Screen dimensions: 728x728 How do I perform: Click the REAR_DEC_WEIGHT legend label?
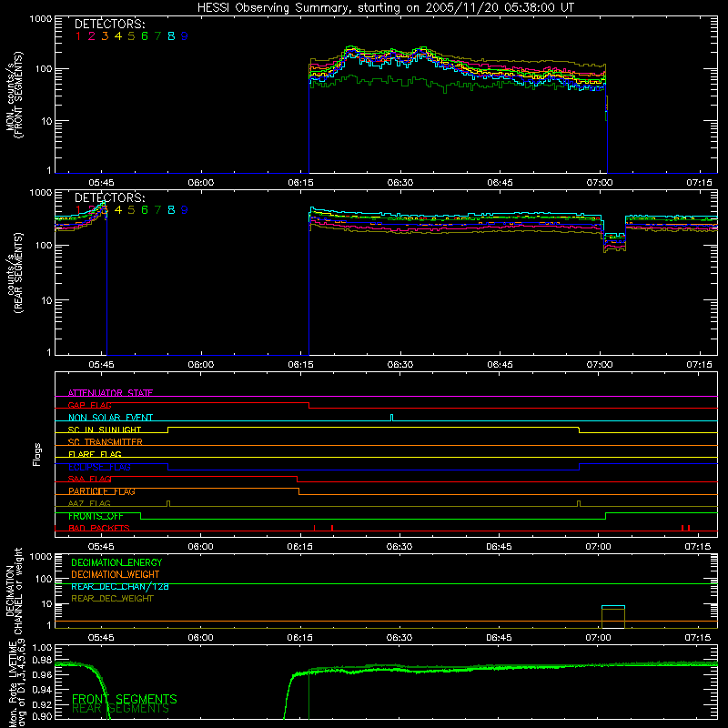click(x=112, y=599)
